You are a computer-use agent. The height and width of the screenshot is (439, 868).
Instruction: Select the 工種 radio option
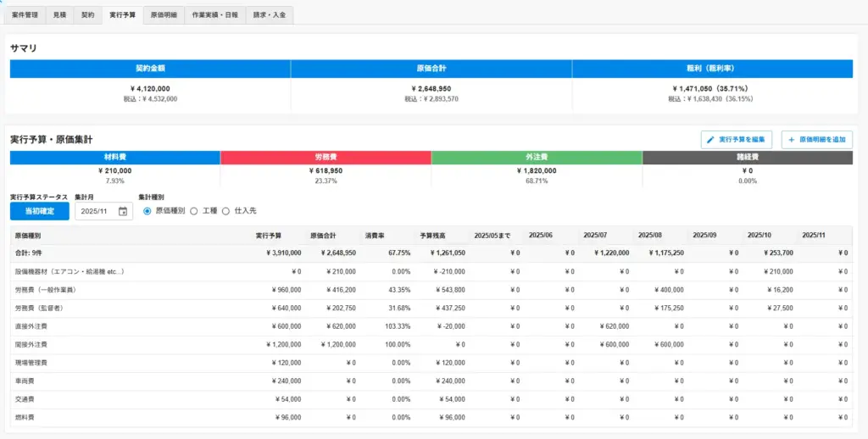tap(193, 211)
